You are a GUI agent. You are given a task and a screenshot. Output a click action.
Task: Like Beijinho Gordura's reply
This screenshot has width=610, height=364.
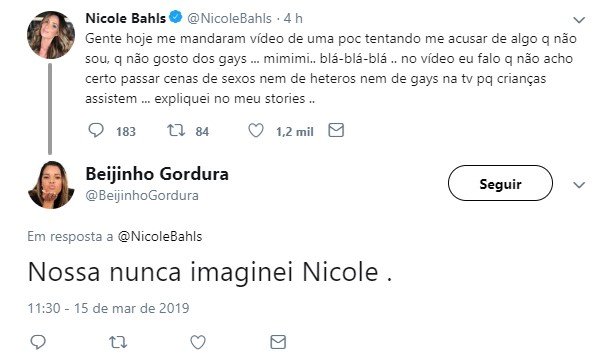click(x=198, y=342)
